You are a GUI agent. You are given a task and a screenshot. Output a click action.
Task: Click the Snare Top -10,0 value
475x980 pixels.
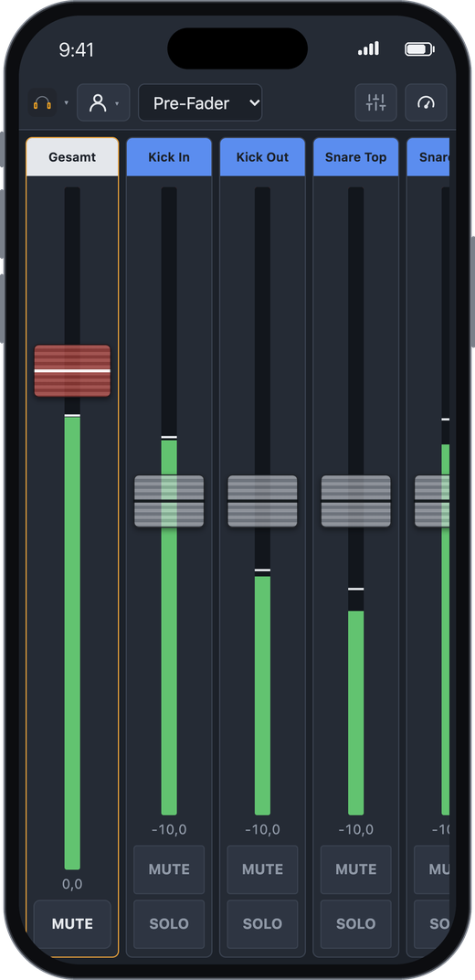click(355, 829)
